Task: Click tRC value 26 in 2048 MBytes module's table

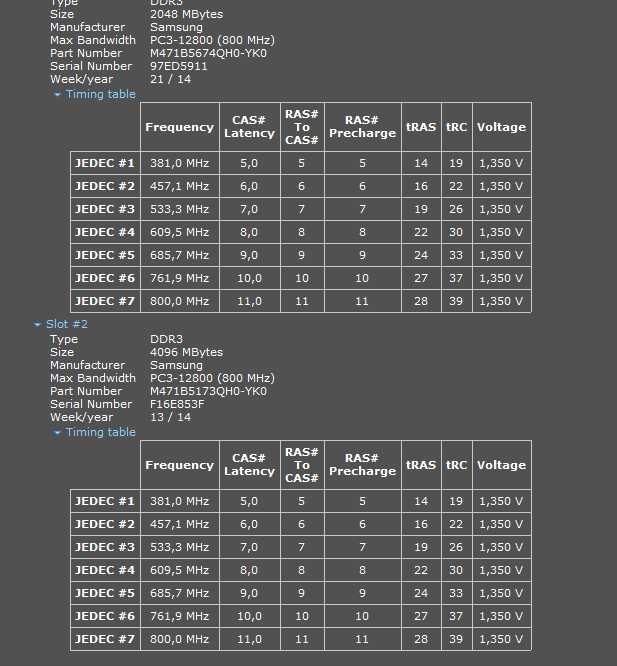Action: point(456,209)
